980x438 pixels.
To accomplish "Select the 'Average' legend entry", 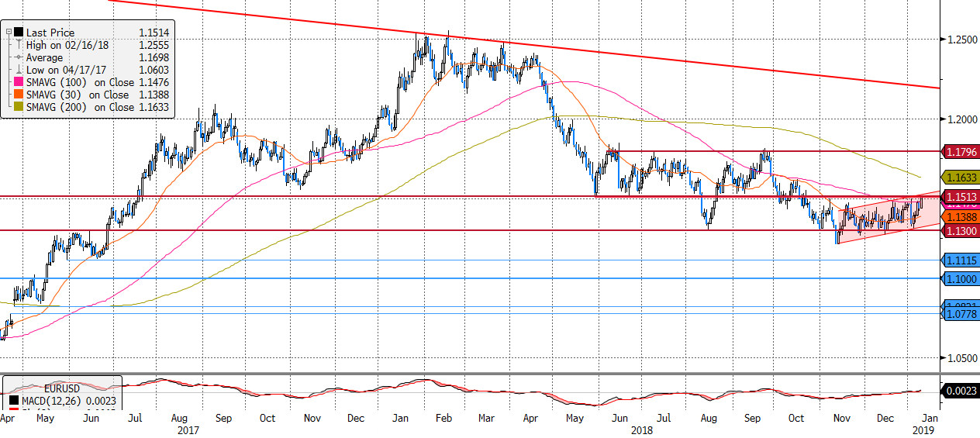I will 43,57.
